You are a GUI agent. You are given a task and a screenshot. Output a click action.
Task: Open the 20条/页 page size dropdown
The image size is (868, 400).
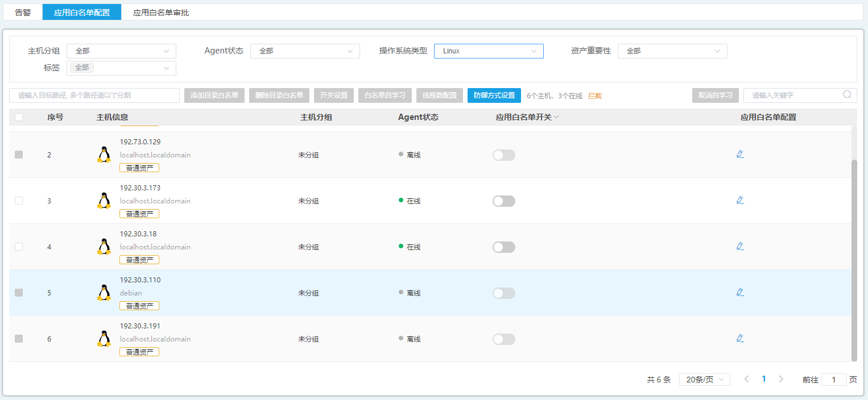704,380
